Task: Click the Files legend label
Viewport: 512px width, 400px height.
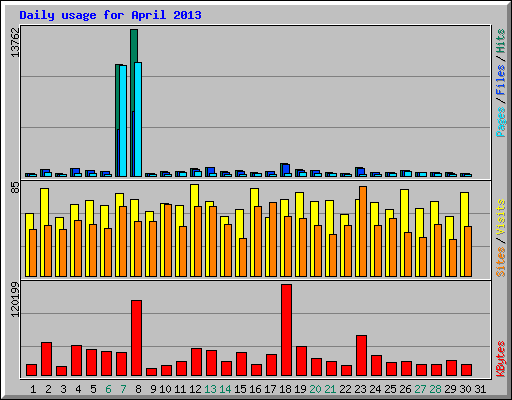Action: click(x=501, y=80)
